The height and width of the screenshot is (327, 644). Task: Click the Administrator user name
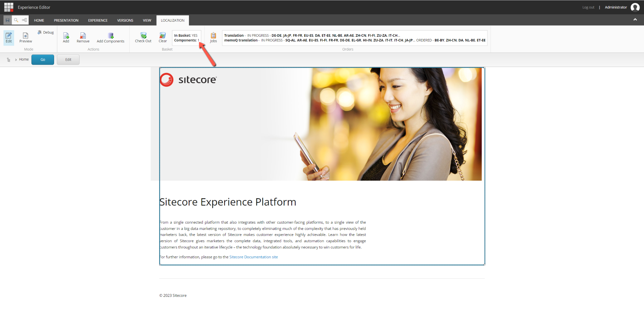point(616,7)
